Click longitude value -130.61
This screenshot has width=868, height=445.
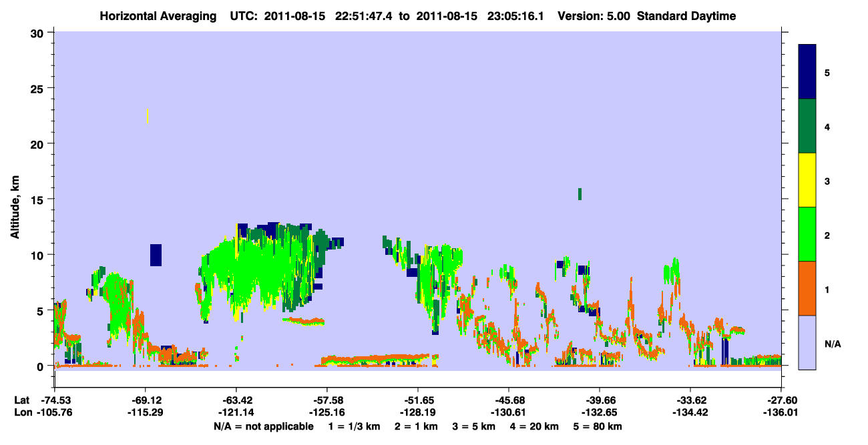(x=509, y=412)
